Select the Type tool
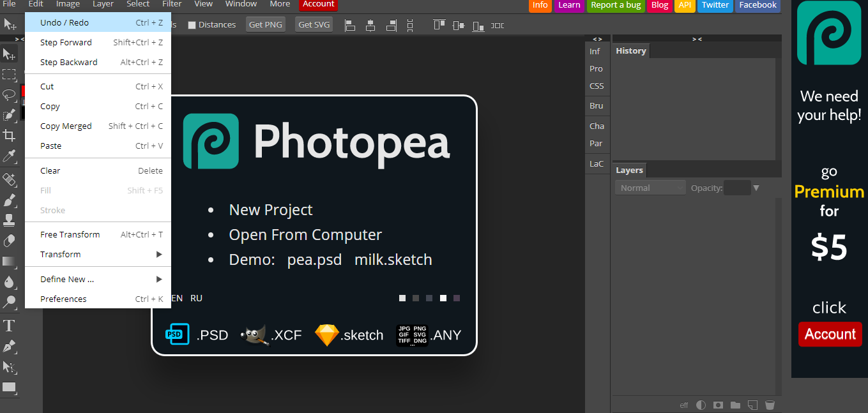The image size is (868, 413). 9,326
